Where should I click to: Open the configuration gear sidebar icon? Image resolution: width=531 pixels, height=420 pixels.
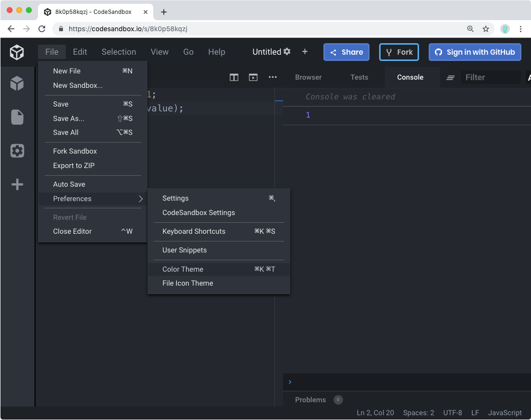point(17,151)
